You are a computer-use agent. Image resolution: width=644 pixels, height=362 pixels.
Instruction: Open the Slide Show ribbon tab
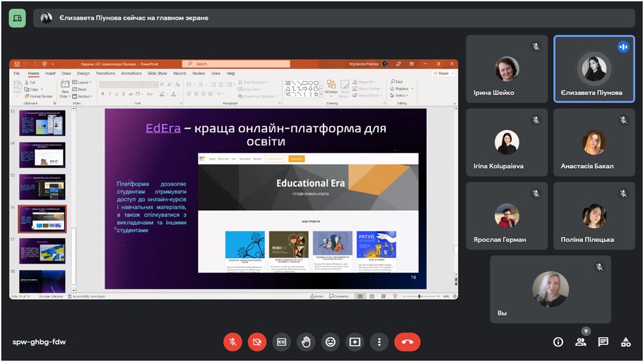point(157,74)
